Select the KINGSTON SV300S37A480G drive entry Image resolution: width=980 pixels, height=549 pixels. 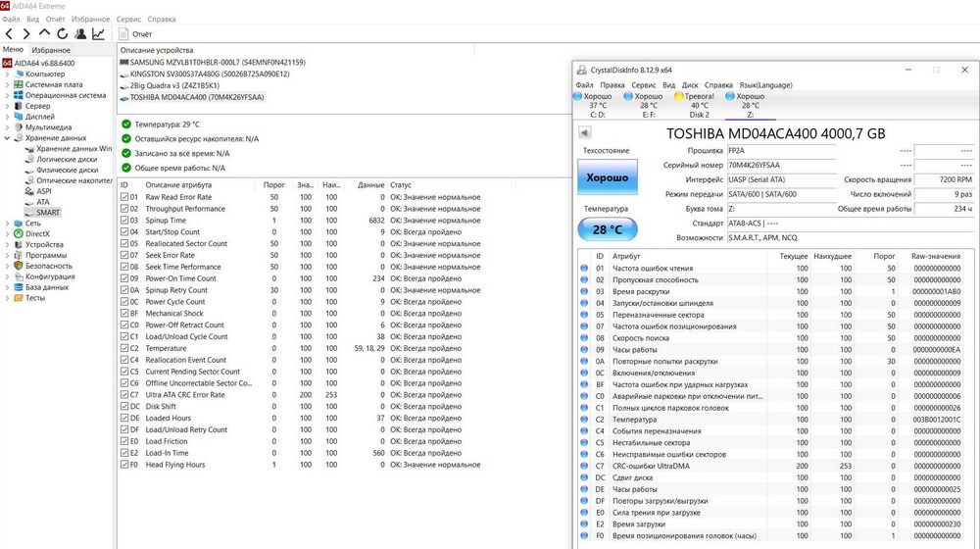click(x=205, y=74)
